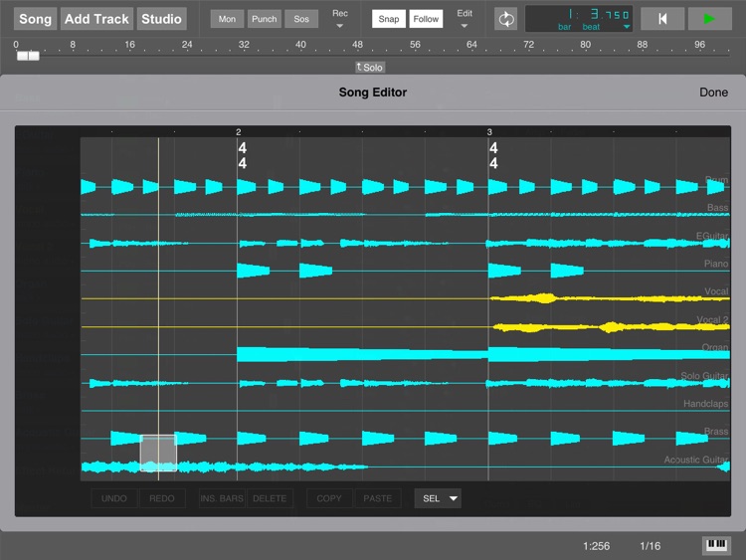Select the Solo Guitar track label
Viewport: 746px width, 560px height.
point(704,375)
